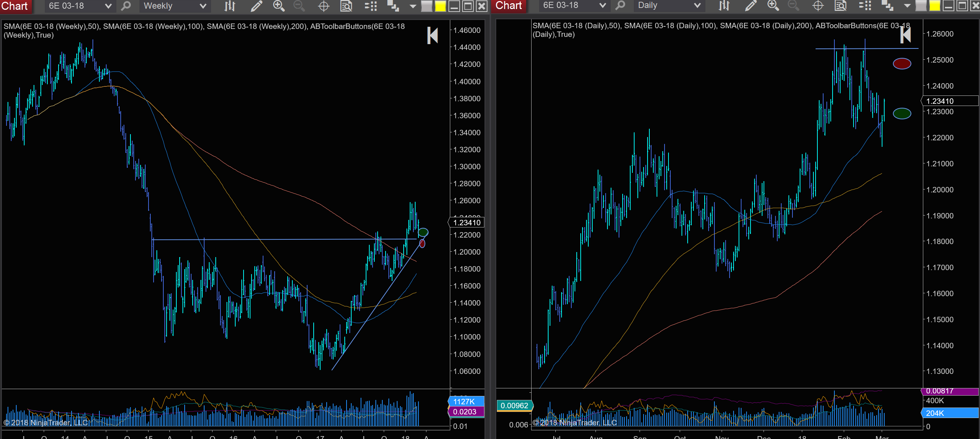Viewport: 980px width, 439px height.
Task: Open strategies icon in Weekly chart toolbar
Action: [x=393, y=6]
